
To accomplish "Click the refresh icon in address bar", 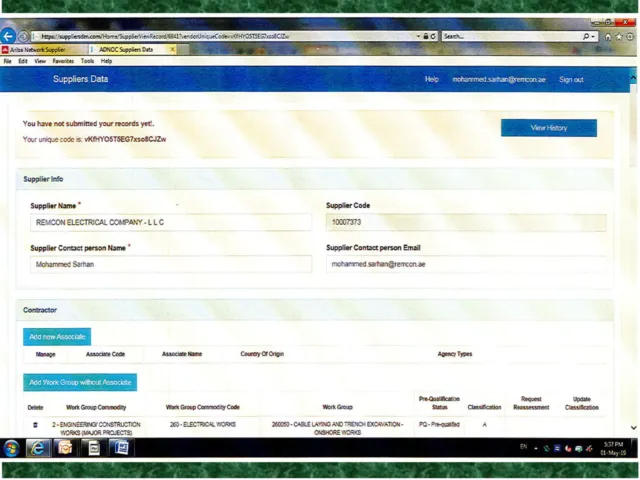I will coord(433,36).
